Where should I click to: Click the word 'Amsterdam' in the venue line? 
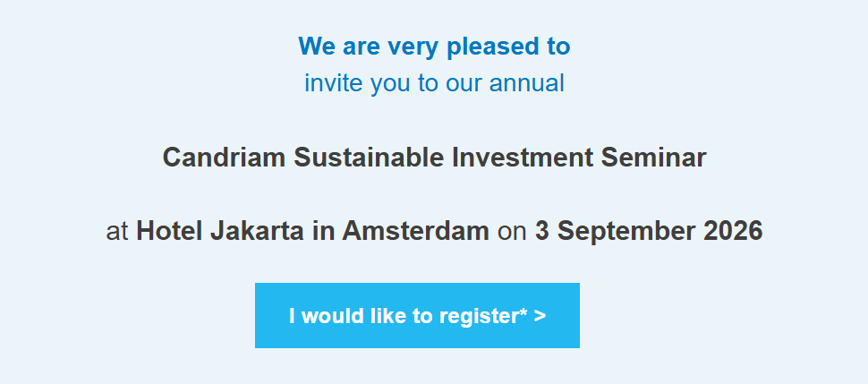click(x=415, y=231)
